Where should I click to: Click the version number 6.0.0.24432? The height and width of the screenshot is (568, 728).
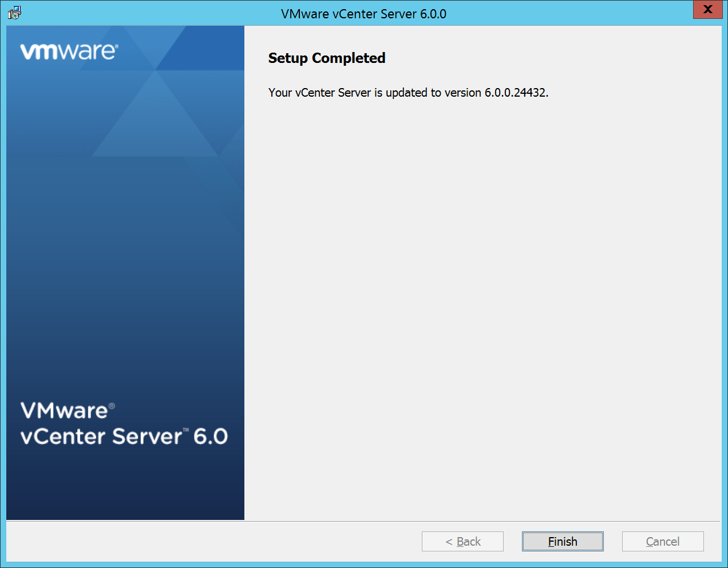pyautogui.click(x=516, y=93)
